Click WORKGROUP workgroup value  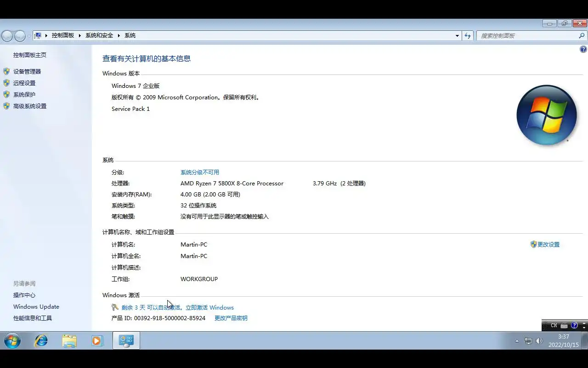(x=199, y=279)
